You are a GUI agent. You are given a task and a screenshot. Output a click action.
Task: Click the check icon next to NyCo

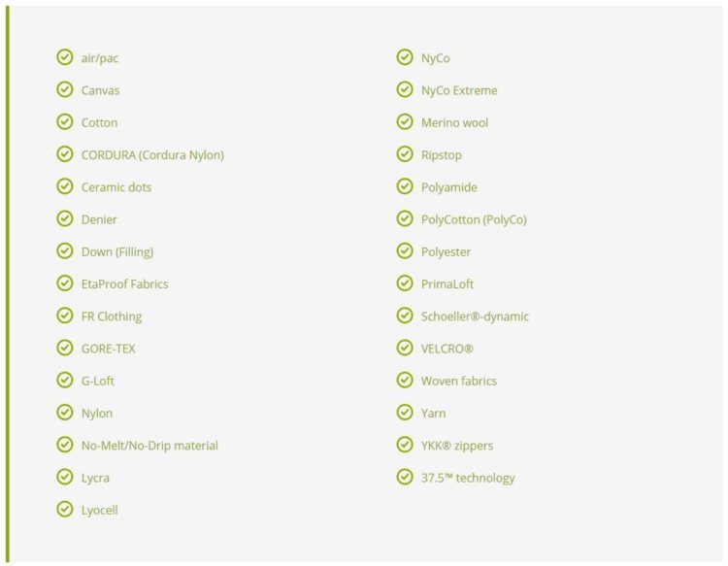405,57
